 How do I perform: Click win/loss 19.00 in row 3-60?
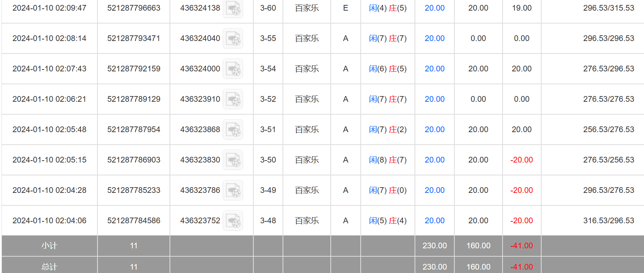[522, 8]
